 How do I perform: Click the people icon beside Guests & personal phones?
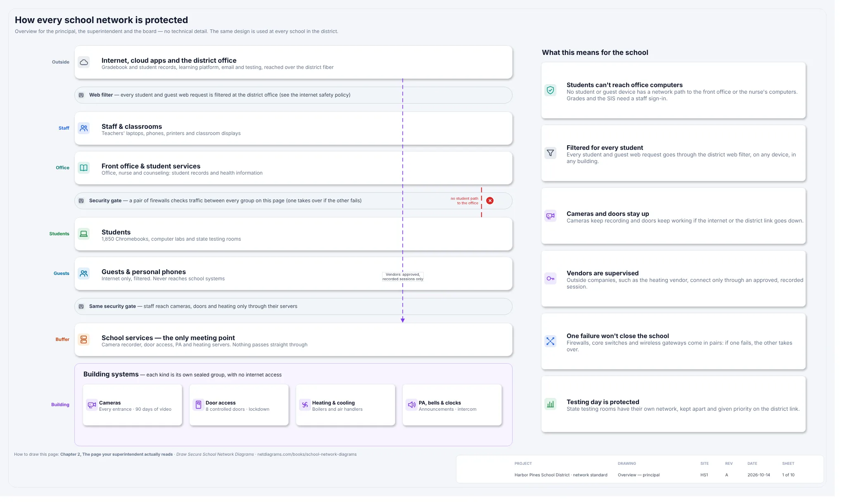[84, 274]
